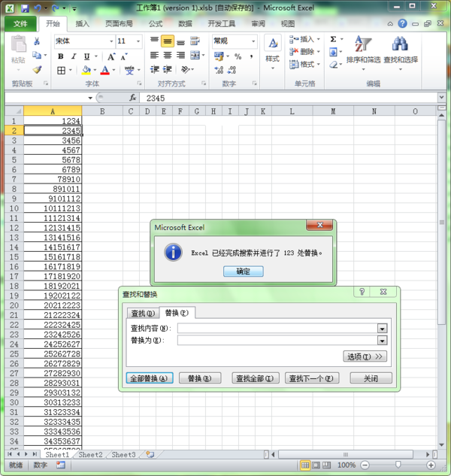Click the Clear eraser icon
Screen dimensions: 451x476
pyautogui.click(x=333, y=65)
